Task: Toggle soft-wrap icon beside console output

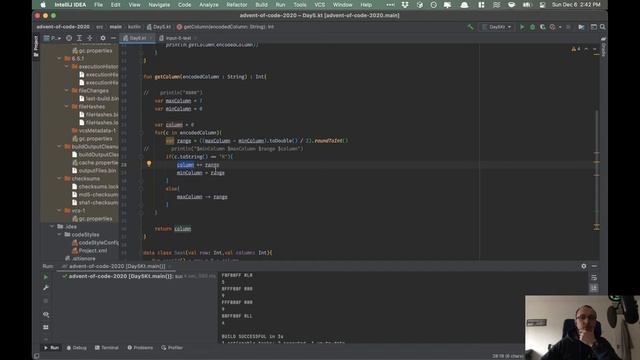Action: click(x=594, y=278)
